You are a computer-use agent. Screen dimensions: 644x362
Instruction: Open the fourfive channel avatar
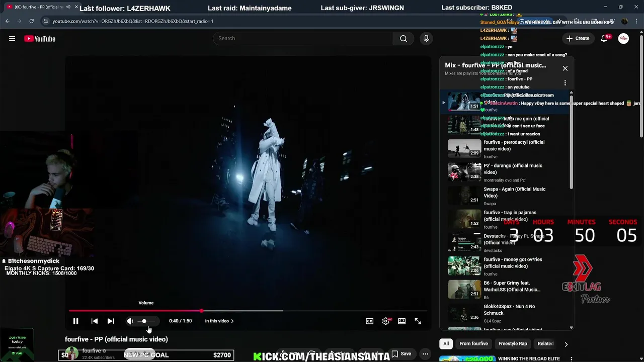pyautogui.click(x=71, y=353)
